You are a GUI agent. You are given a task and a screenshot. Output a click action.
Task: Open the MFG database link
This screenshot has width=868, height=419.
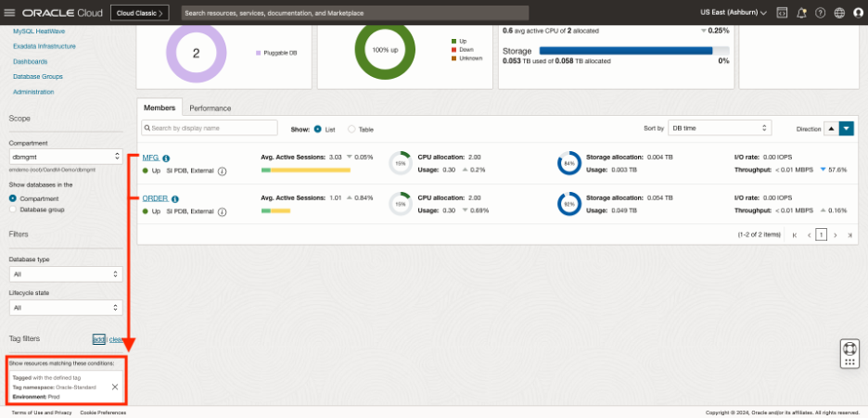click(x=151, y=158)
